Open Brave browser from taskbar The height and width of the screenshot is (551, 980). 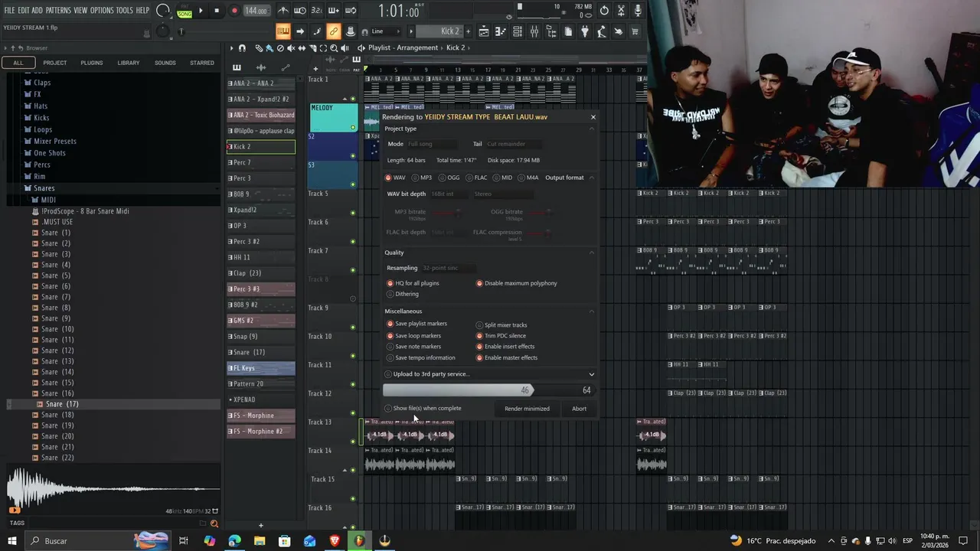pyautogui.click(x=335, y=541)
